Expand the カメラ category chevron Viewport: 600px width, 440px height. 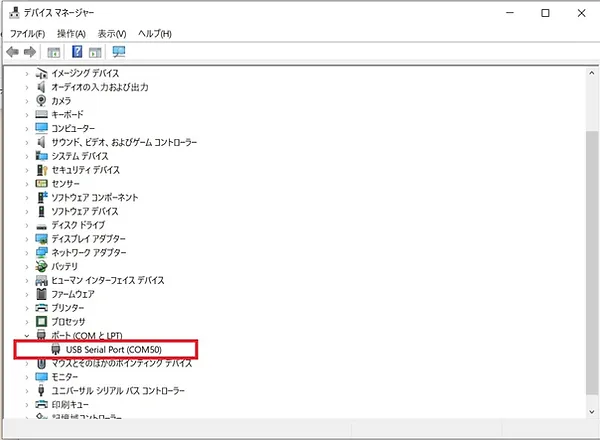(x=27, y=101)
